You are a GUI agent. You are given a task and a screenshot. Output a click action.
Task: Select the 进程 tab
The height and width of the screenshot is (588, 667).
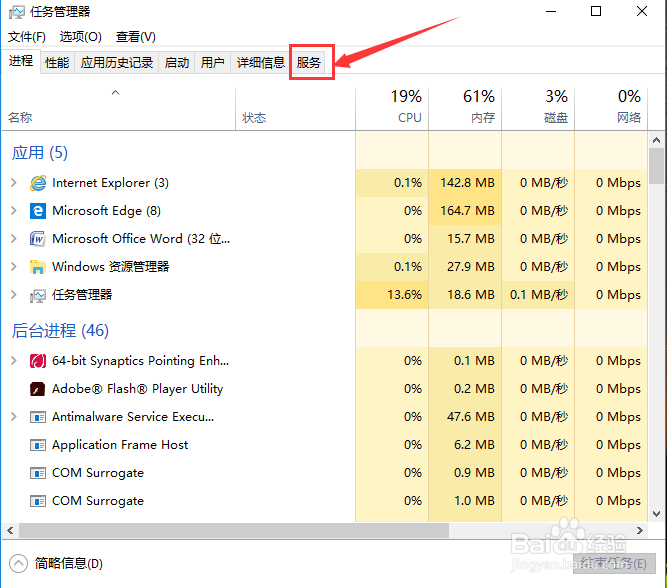[21, 61]
